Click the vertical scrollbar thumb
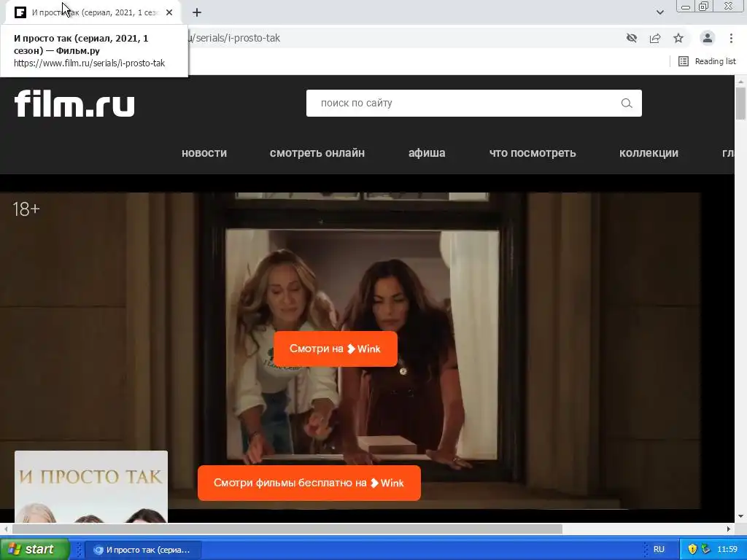The height and width of the screenshot is (560, 747). [x=741, y=104]
